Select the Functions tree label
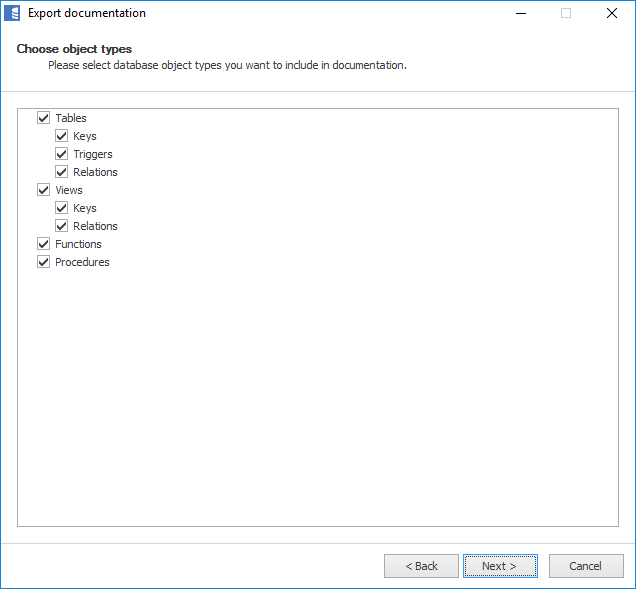 (x=78, y=244)
